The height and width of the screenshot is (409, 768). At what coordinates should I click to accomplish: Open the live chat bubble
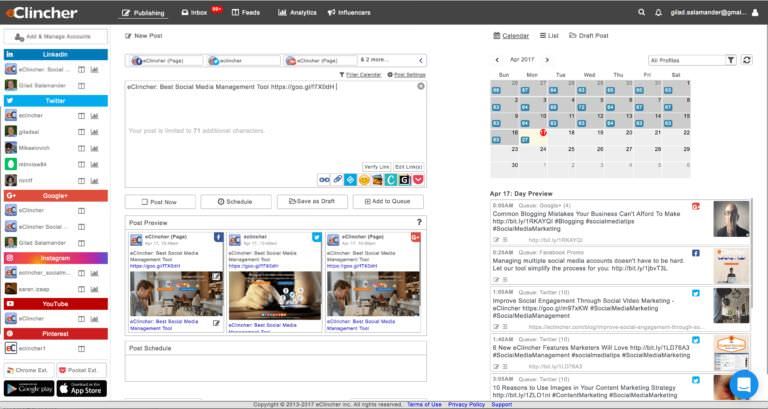tap(744, 385)
